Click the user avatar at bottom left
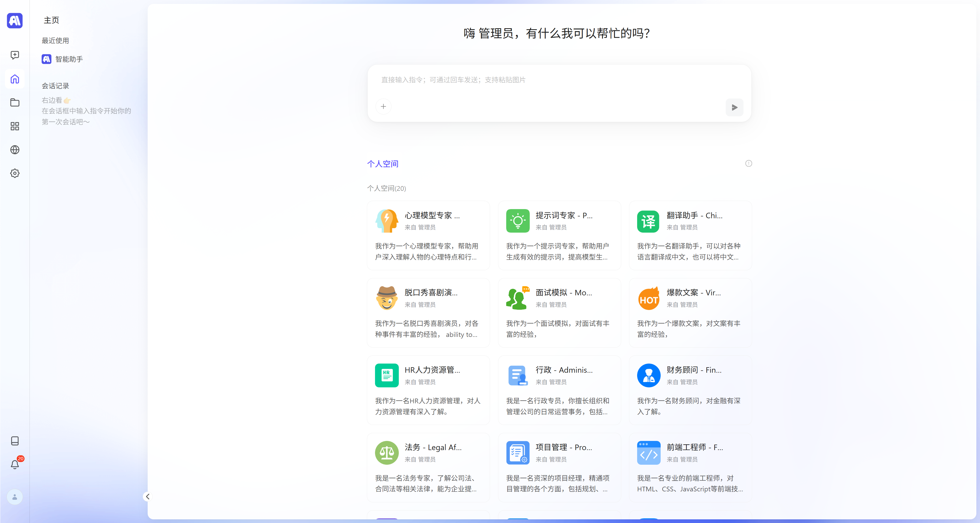980x523 pixels. [x=15, y=497]
